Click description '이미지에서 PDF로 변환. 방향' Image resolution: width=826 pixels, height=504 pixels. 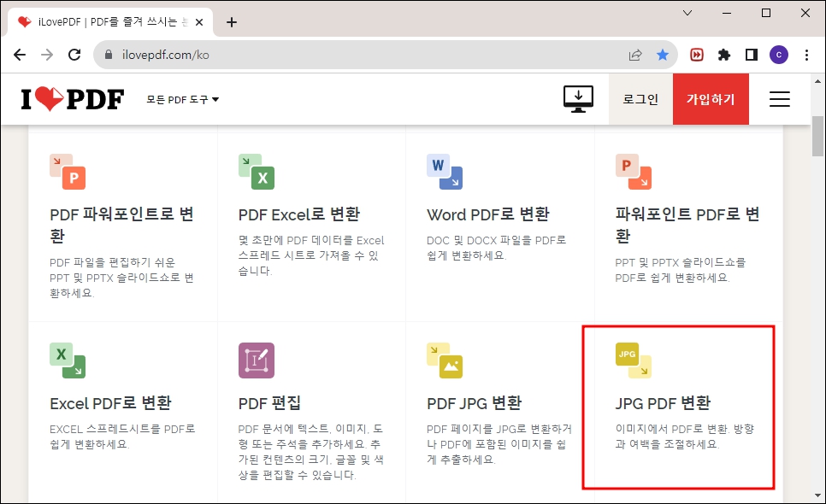[x=685, y=430]
